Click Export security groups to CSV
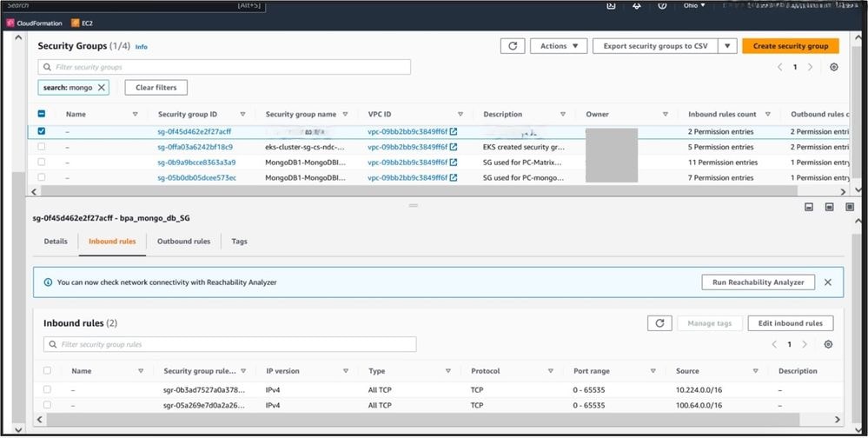This screenshot has width=868, height=438. [x=655, y=46]
